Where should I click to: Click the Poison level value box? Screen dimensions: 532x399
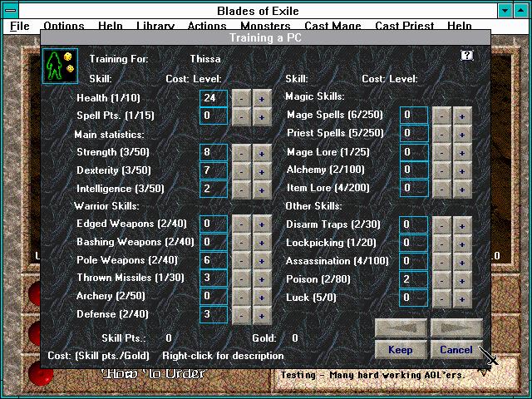coord(414,279)
